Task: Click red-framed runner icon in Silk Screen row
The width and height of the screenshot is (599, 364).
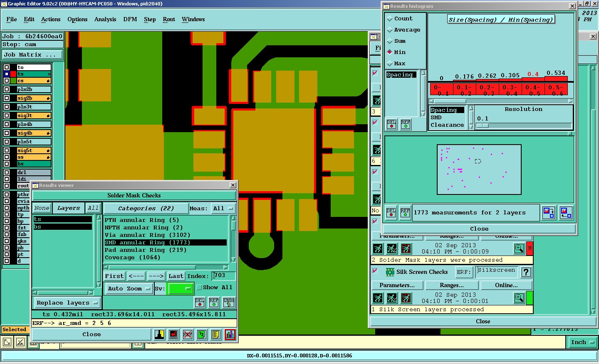Action: pyautogui.click(x=406, y=298)
